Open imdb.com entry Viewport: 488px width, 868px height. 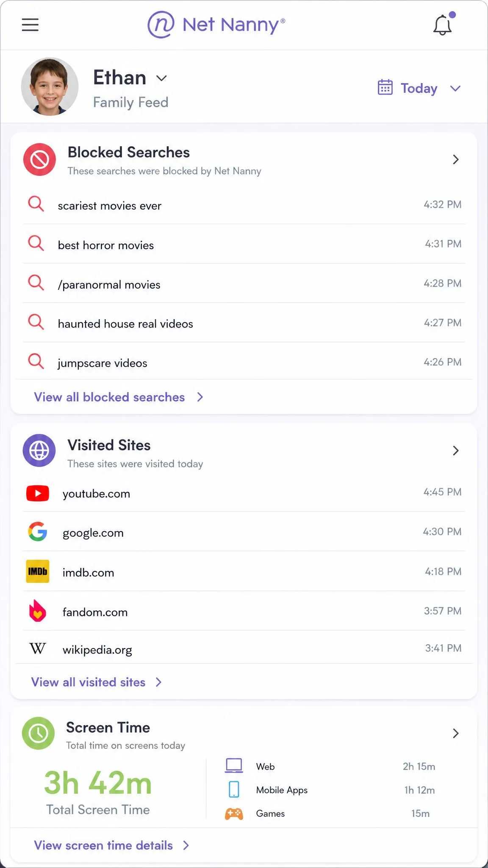[x=244, y=572]
